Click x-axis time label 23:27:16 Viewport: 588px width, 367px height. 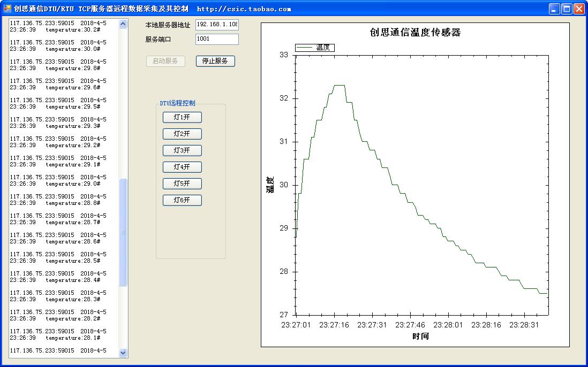point(334,325)
